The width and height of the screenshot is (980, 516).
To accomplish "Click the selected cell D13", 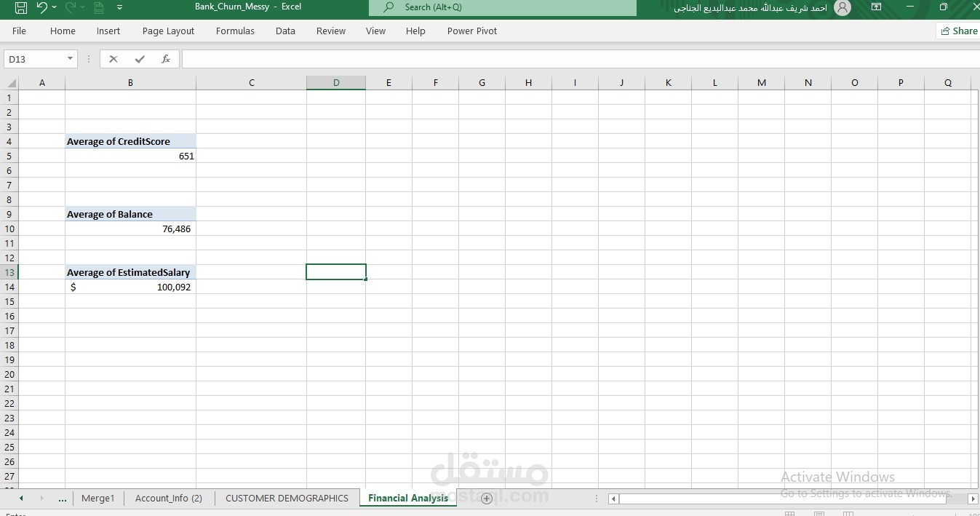I will 336,272.
